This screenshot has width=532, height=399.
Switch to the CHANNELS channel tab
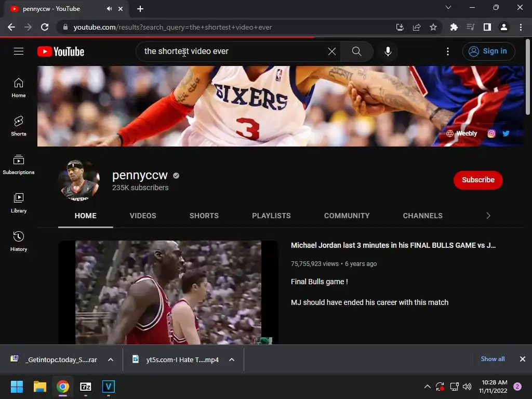coord(423,216)
